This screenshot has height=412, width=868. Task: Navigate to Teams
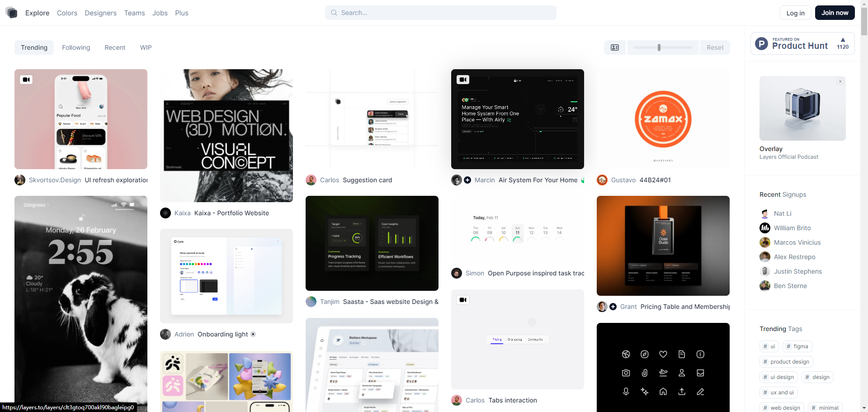pos(135,13)
